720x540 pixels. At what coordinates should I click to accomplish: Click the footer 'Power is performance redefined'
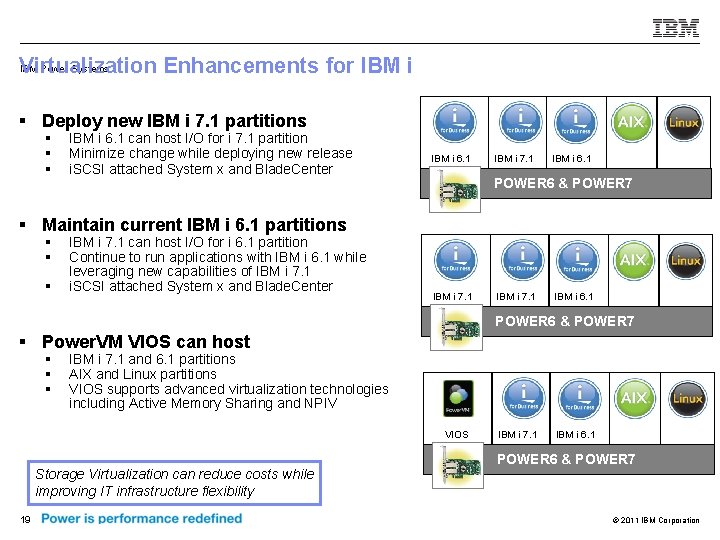pos(141,518)
